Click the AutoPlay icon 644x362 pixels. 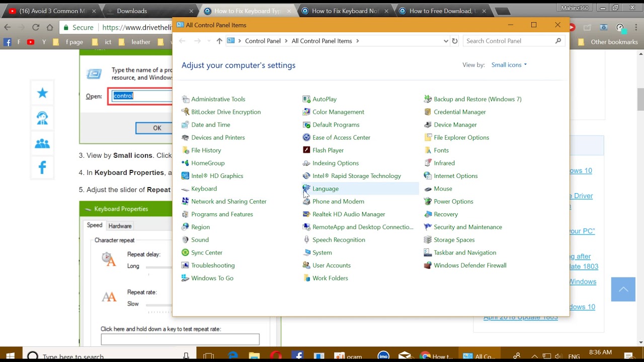pos(306,99)
